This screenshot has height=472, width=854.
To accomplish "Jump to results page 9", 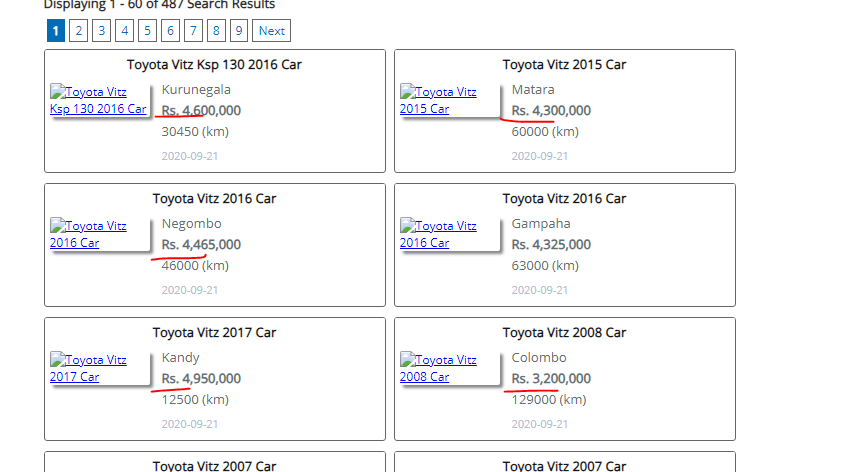I will tap(239, 30).
